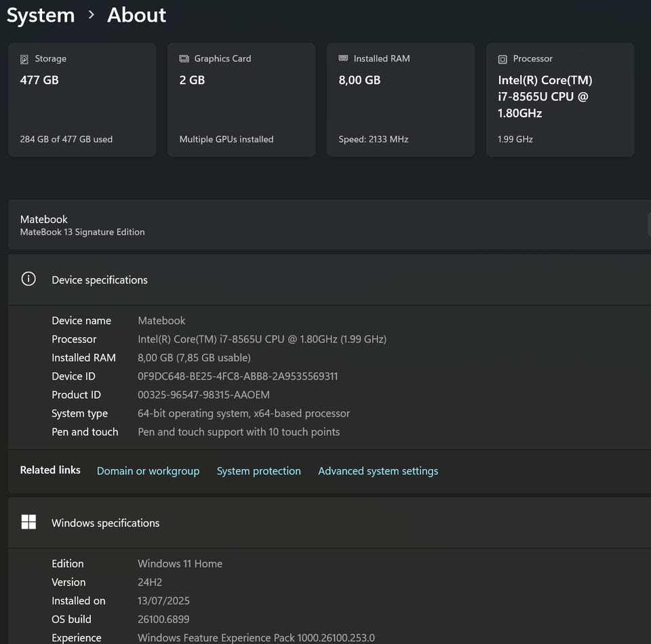
Task: Open the storage tile showing 284 GB used
Action: 82,100
